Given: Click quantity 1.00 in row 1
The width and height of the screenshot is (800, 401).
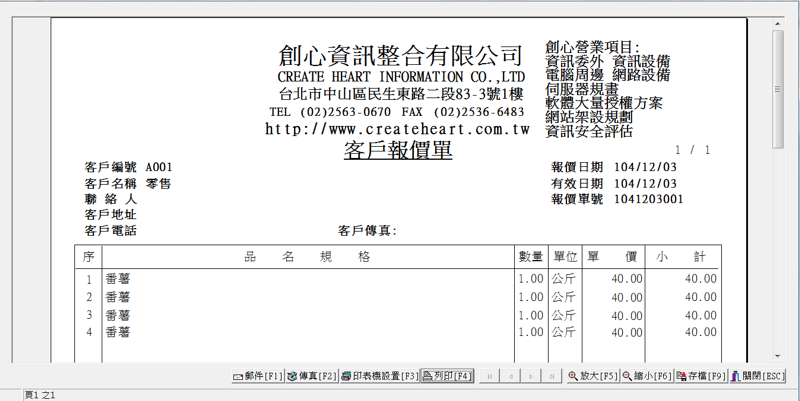Looking at the screenshot, I should click(x=531, y=279).
